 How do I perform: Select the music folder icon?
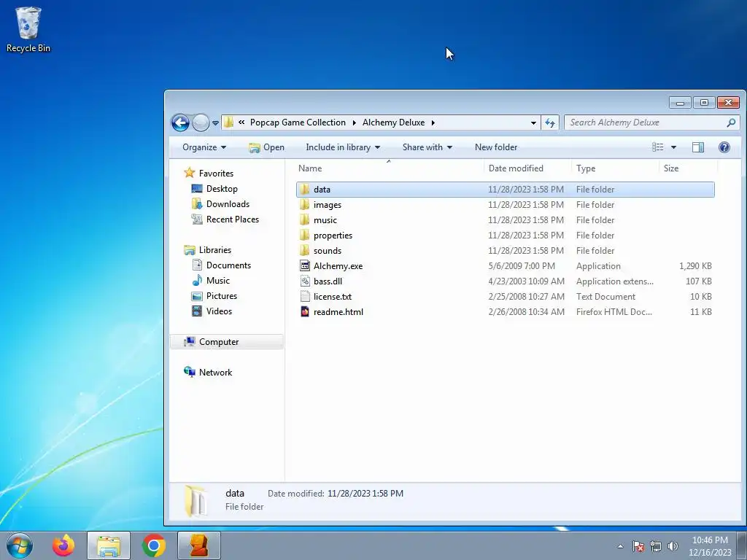pyautogui.click(x=305, y=220)
